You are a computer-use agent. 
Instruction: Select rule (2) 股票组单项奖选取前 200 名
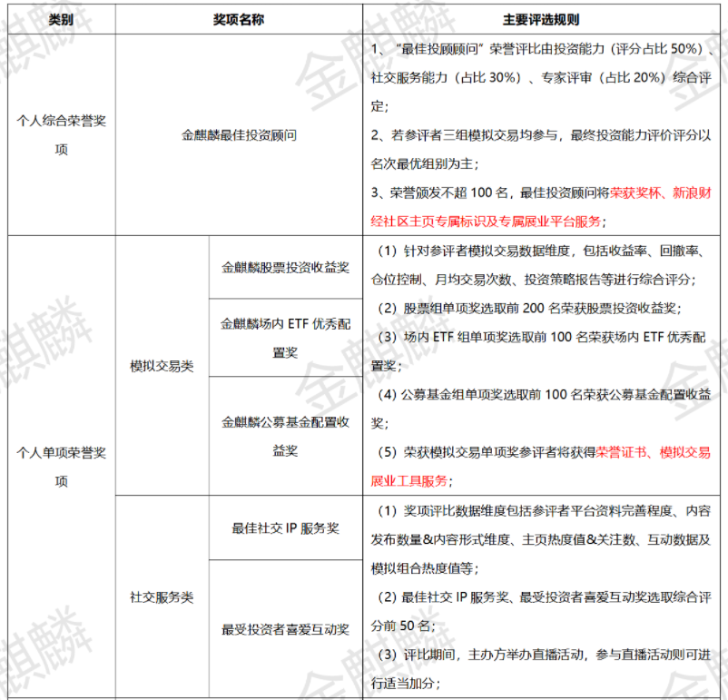coord(528,309)
